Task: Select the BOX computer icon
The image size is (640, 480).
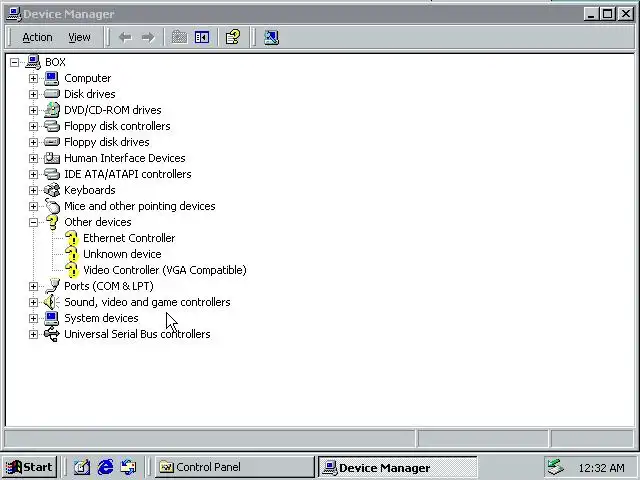Action: click(33, 62)
